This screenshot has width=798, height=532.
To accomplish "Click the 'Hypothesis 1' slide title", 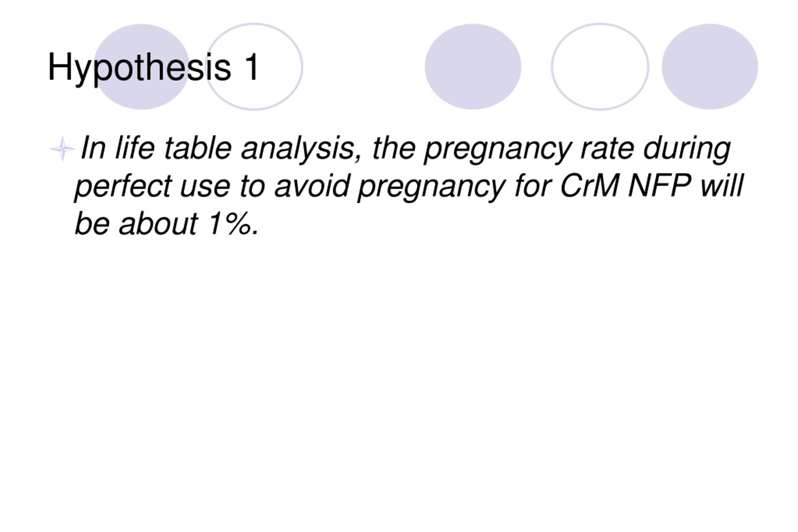I will coord(154,68).
